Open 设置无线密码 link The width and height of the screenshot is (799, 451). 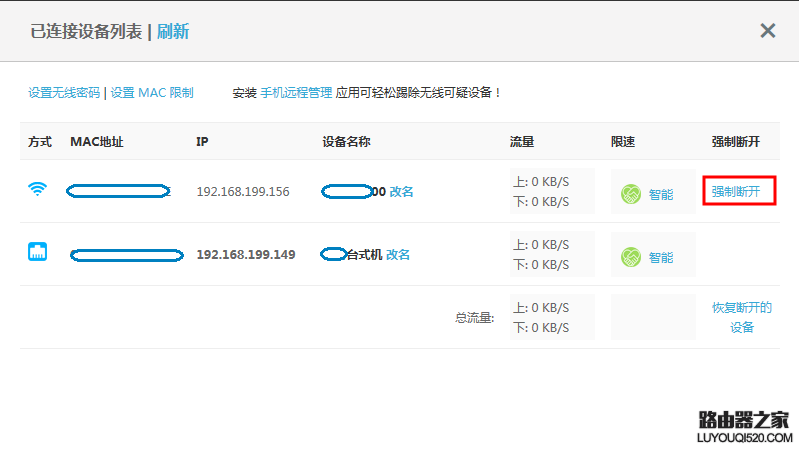point(64,93)
